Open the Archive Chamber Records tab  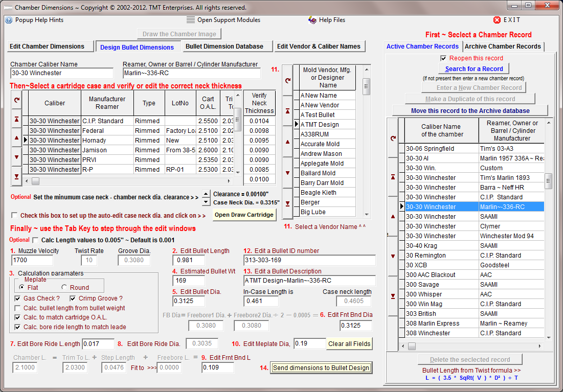tap(503, 47)
